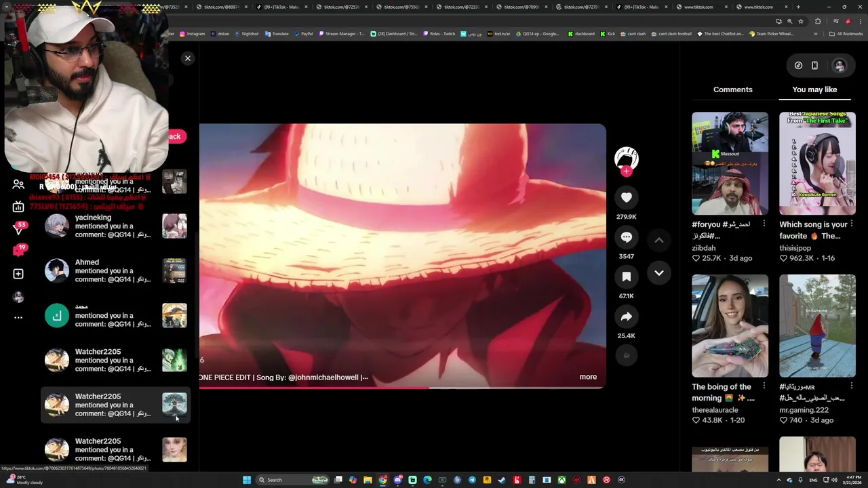Show hidden system tray icons

click(x=778, y=480)
